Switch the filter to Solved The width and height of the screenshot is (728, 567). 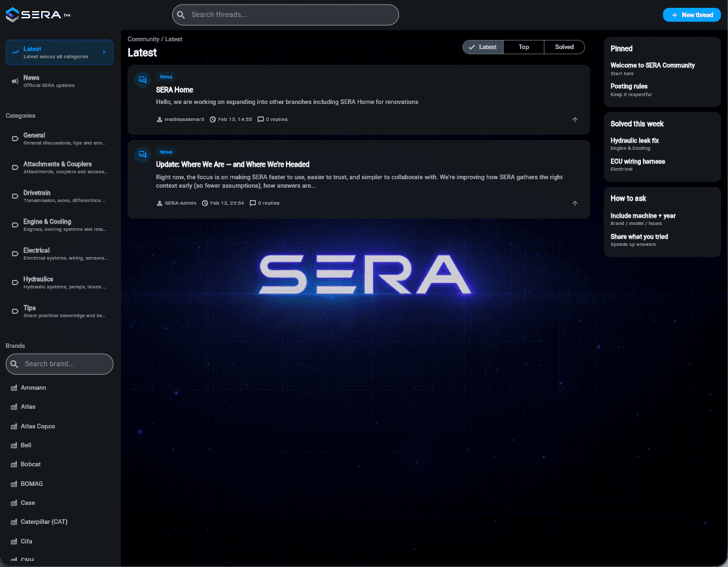pyautogui.click(x=564, y=46)
